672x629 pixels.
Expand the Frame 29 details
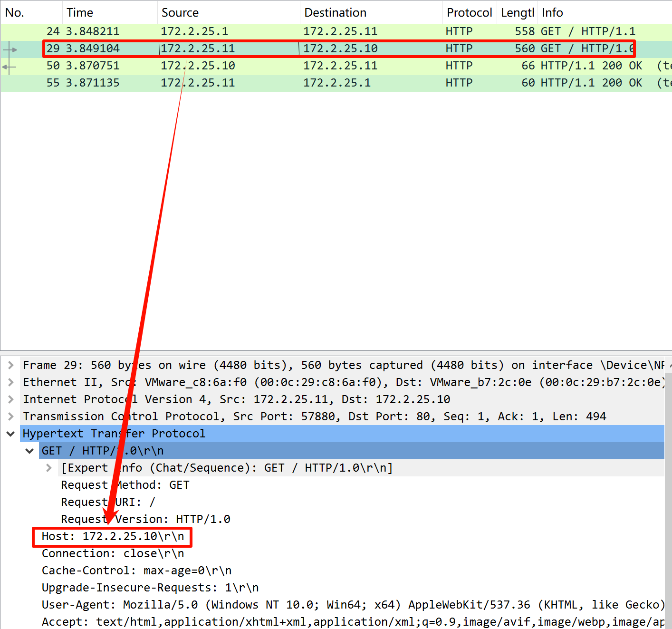[10, 365]
